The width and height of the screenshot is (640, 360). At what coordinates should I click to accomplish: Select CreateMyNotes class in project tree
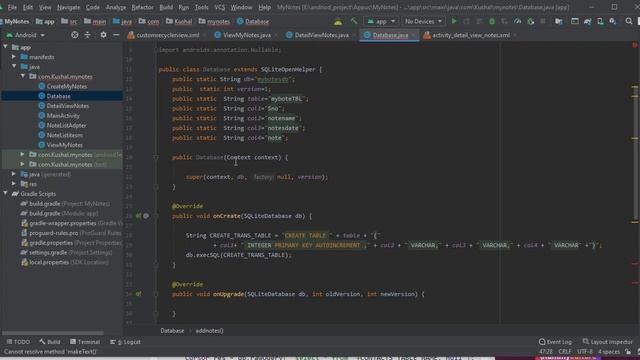(67, 87)
